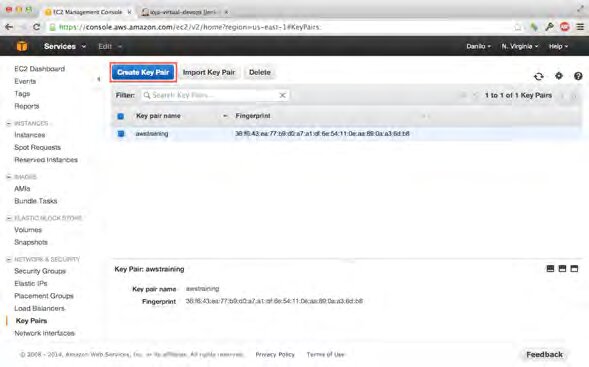Select the awstraining key pair name cell
Viewport: 589px width, 367px height.
[152, 133]
